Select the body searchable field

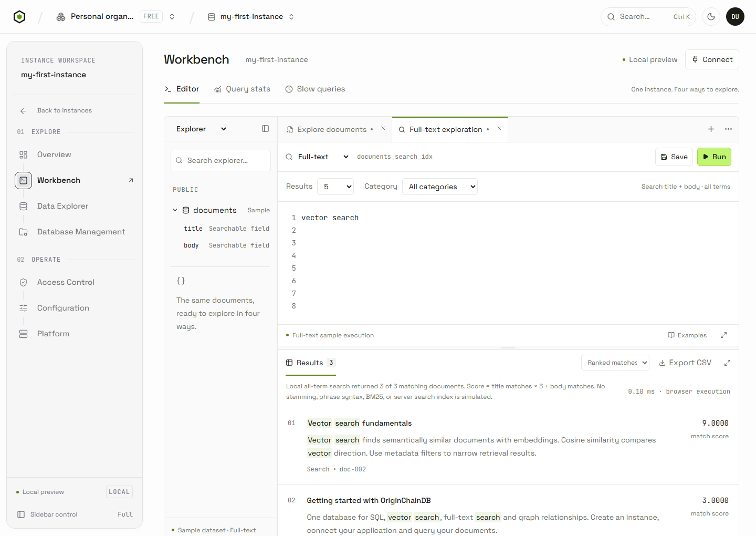coord(226,245)
